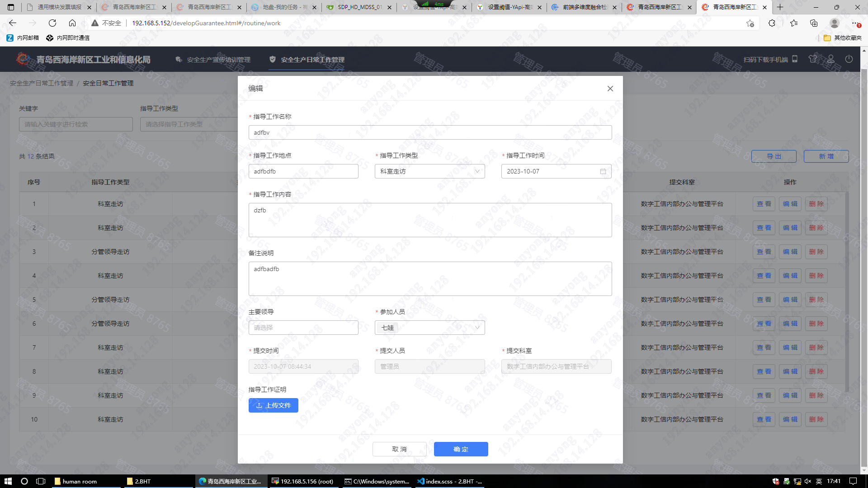Switch to 通用模块发票填报 browser tab
Viewport: 868px width, 488px height.
click(59, 7)
